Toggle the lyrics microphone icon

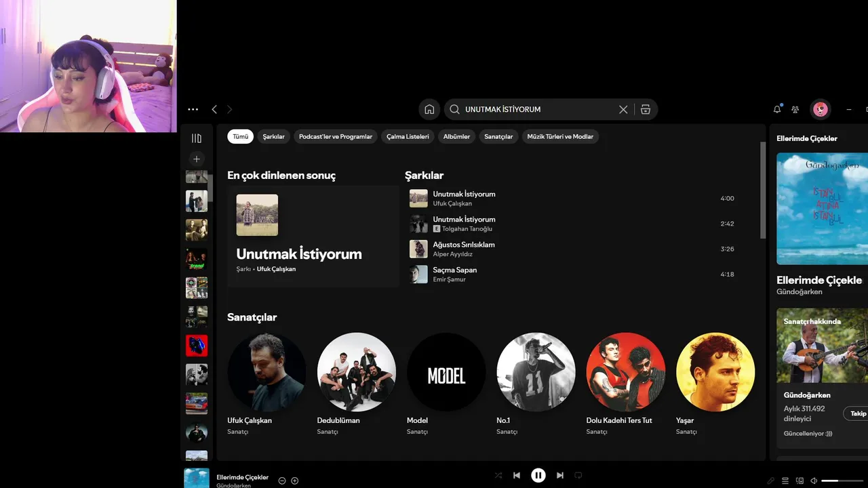click(x=771, y=481)
